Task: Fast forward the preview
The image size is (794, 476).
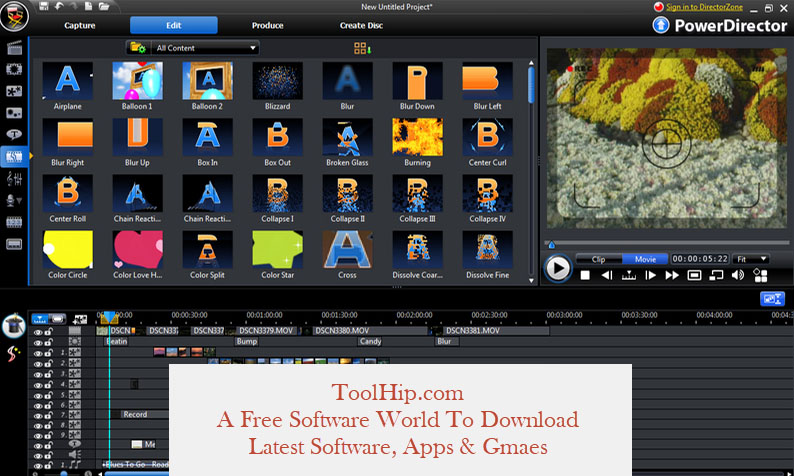Action: (x=672, y=275)
